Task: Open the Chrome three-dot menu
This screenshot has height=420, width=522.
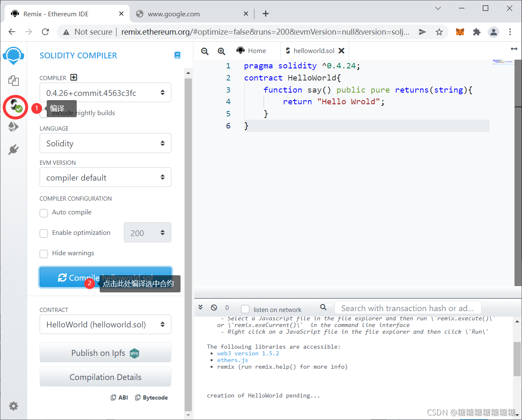Action: [x=510, y=32]
